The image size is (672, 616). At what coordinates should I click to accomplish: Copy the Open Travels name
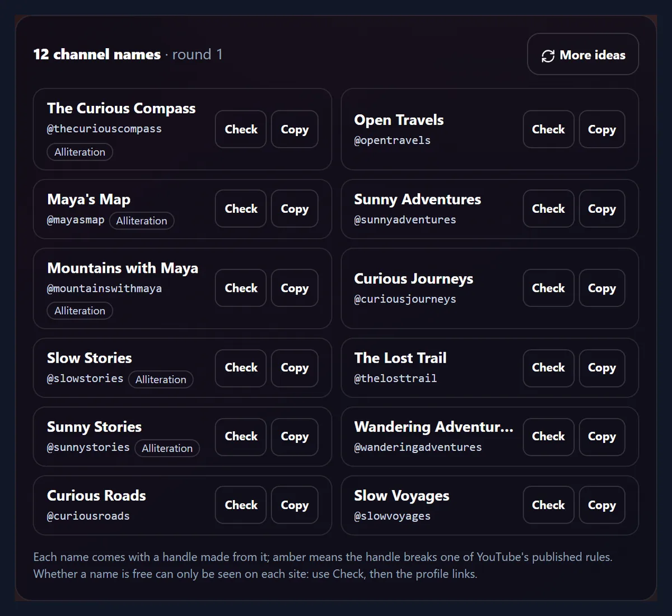(602, 129)
